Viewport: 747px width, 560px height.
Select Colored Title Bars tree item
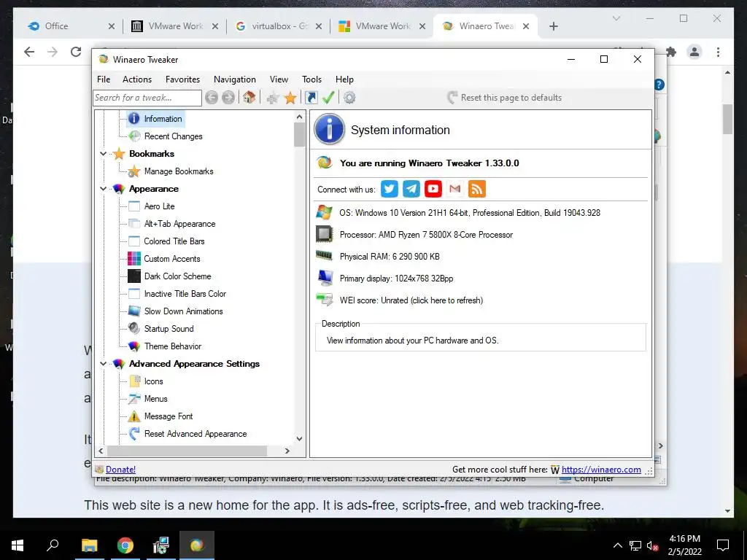coord(174,241)
